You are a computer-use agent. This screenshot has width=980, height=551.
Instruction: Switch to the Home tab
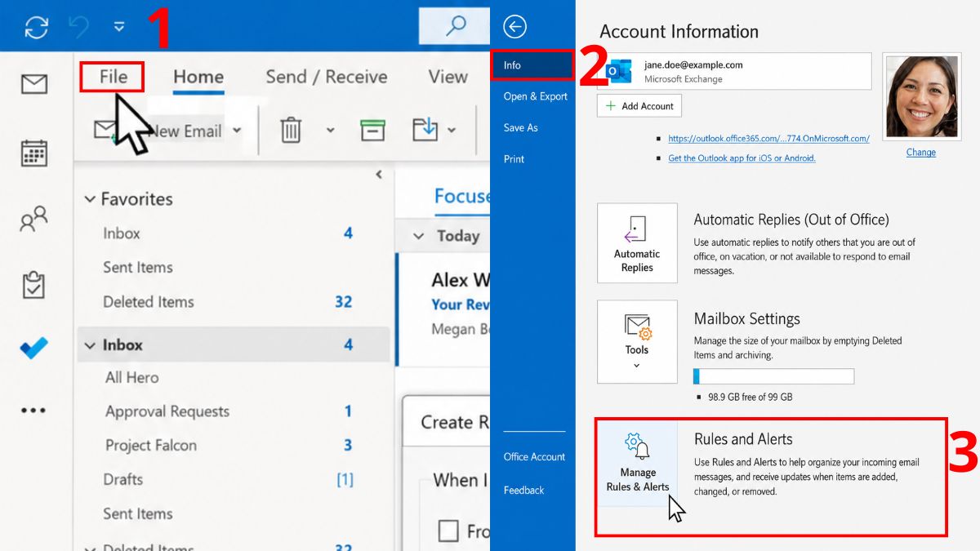[198, 77]
